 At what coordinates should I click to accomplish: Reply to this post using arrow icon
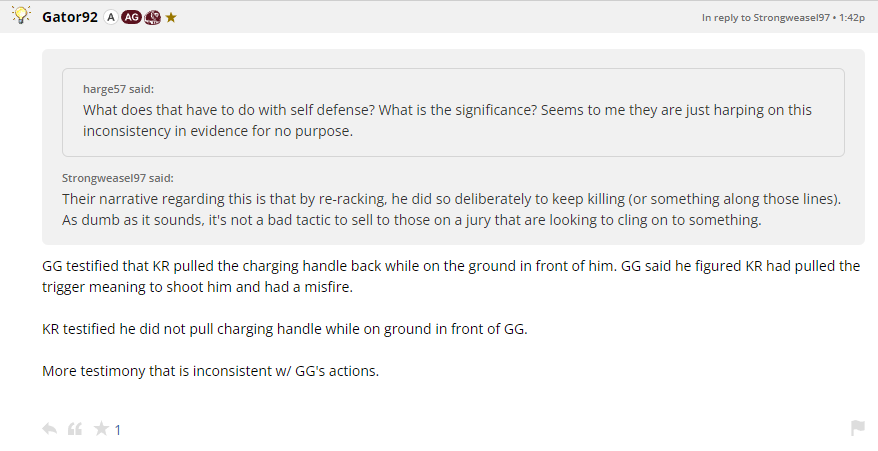click(49, 429)
